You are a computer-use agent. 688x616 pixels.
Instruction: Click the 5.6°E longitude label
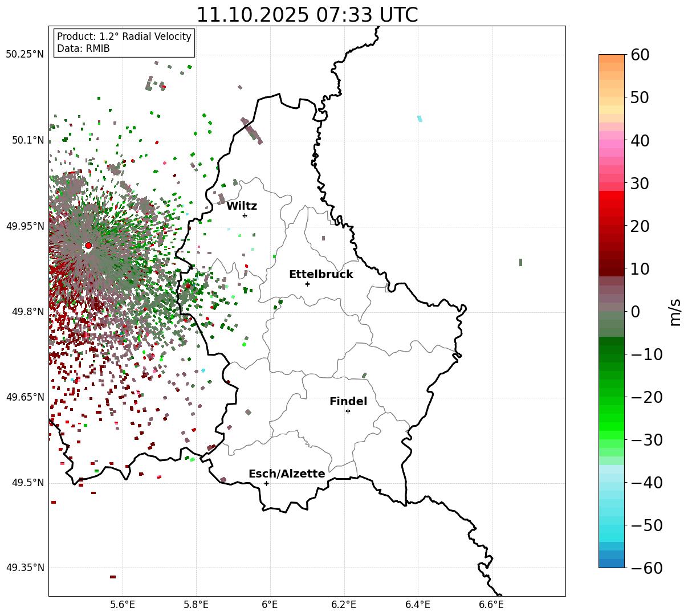coord(123,605)
